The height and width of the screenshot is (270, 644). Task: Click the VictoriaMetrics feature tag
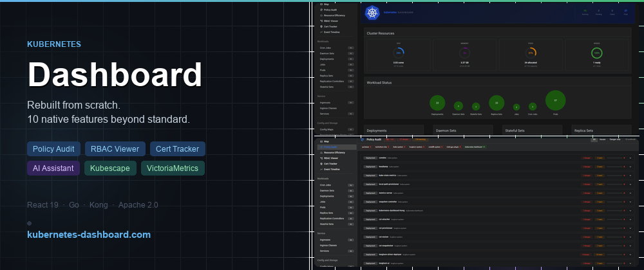coord(173,168)
